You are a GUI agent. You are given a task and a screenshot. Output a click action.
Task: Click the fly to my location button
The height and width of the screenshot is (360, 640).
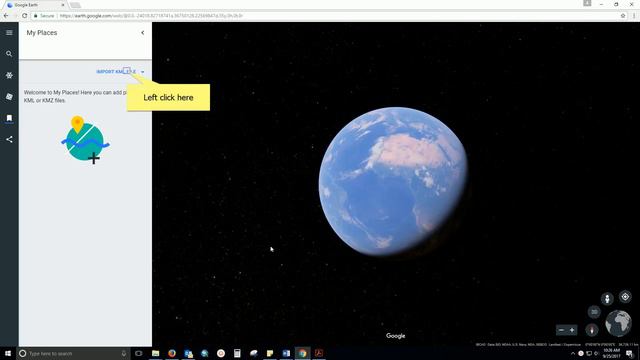625,297
